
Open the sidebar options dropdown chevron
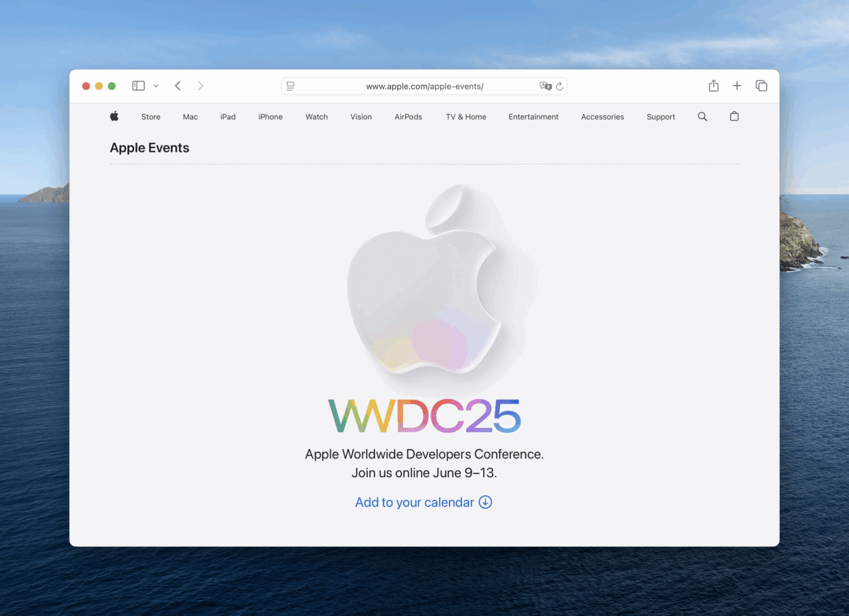156,86
